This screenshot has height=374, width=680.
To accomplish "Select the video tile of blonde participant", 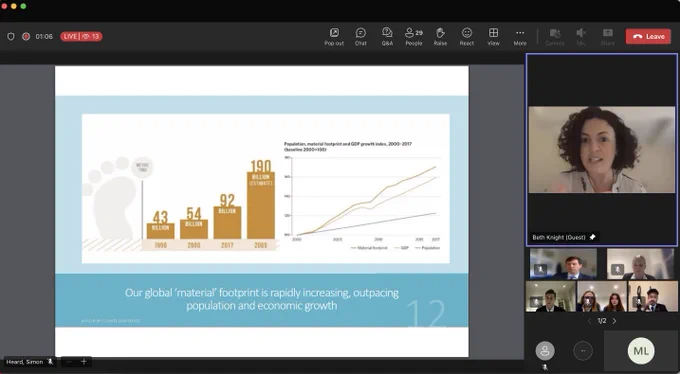I will (641, 264).
